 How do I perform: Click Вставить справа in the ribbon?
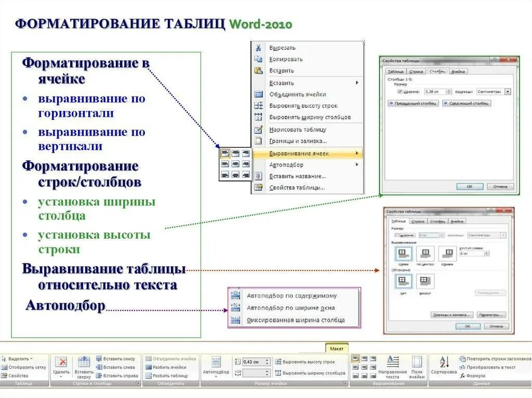coord(117,376)
